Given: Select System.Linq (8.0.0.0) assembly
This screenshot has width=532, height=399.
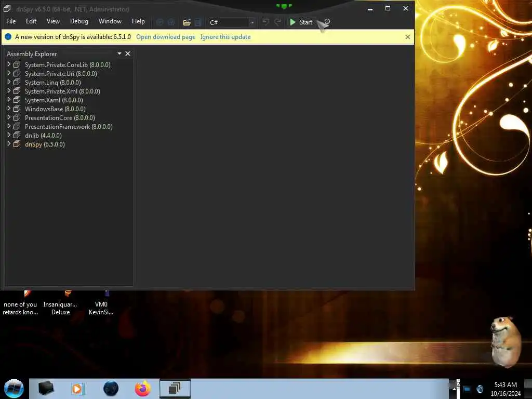Looking at the screenshot, I should 52,83.
